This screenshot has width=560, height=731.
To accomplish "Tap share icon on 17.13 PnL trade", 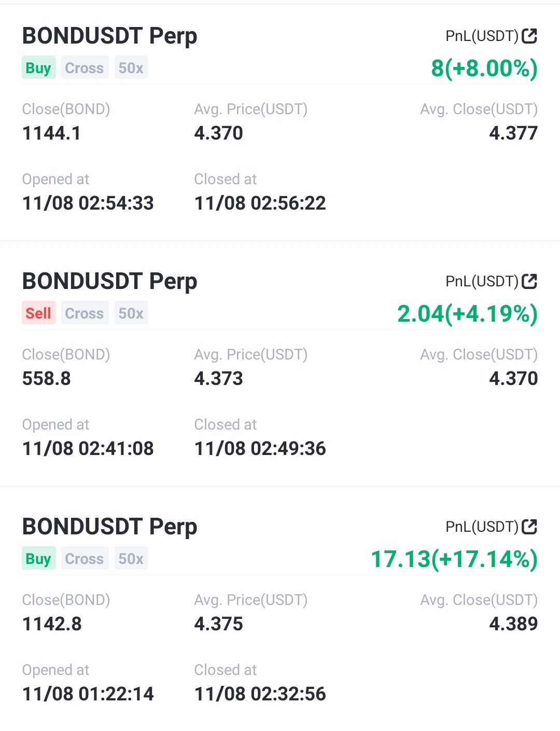I will pos(529,527).
